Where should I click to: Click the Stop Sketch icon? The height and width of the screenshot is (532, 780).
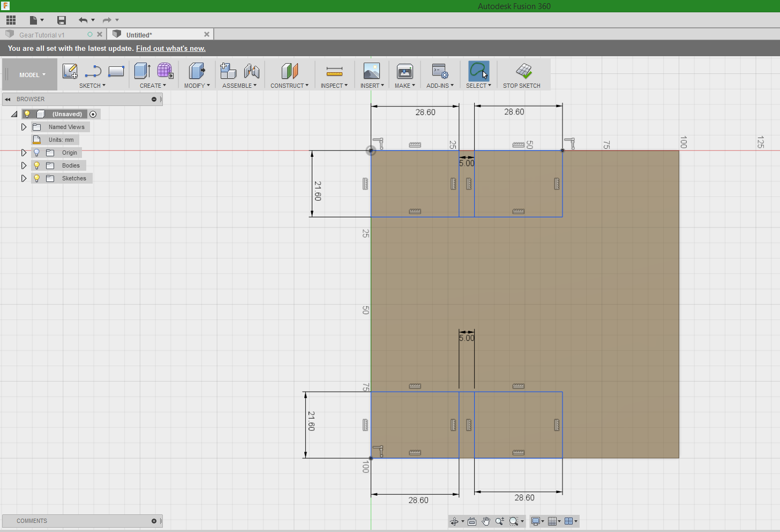click(x=523, y=71)
